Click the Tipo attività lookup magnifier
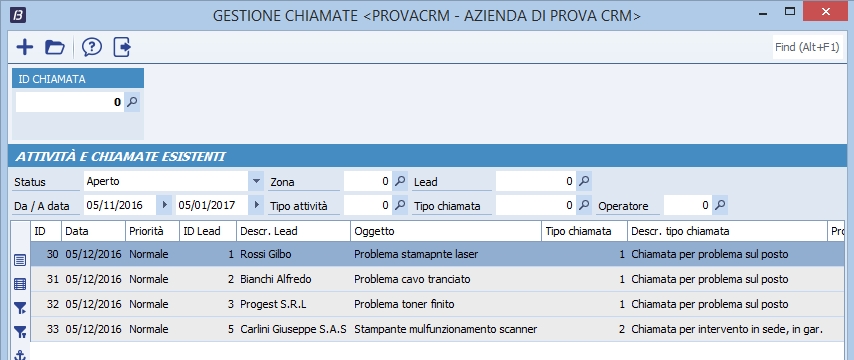Viewport: 854px width, 360px height. point(400,205)
